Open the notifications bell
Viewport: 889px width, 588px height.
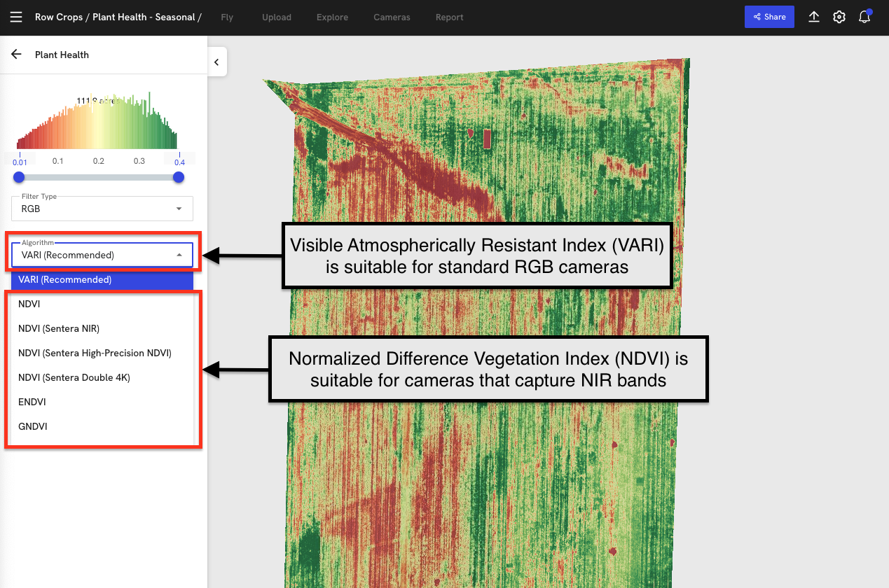pyautogui.click(x=864, y=17)
